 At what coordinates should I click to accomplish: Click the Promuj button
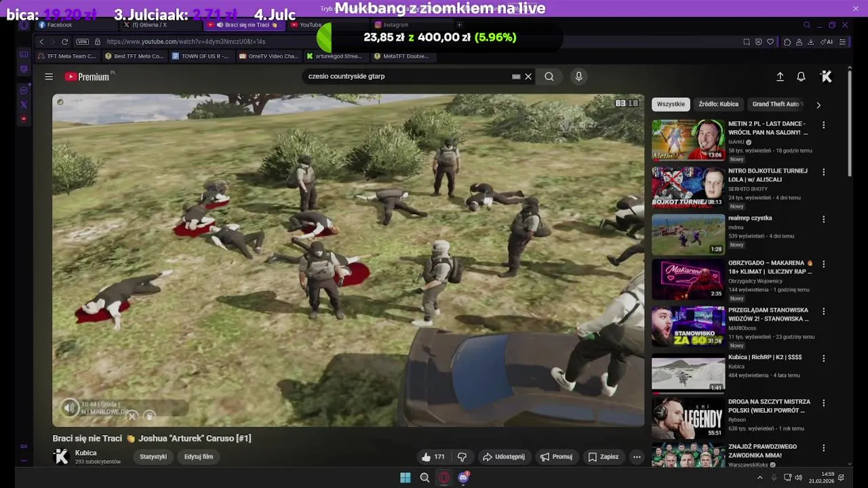[556, 457]
